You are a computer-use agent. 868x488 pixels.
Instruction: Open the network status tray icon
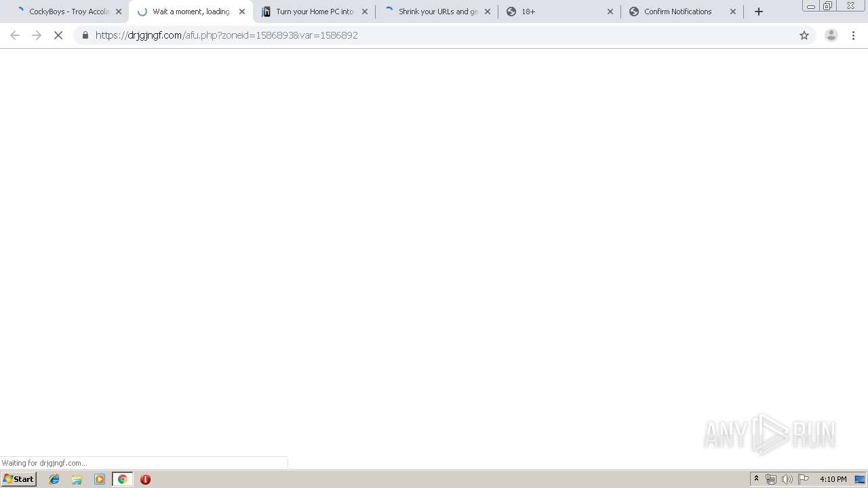[x=771, y=479]
